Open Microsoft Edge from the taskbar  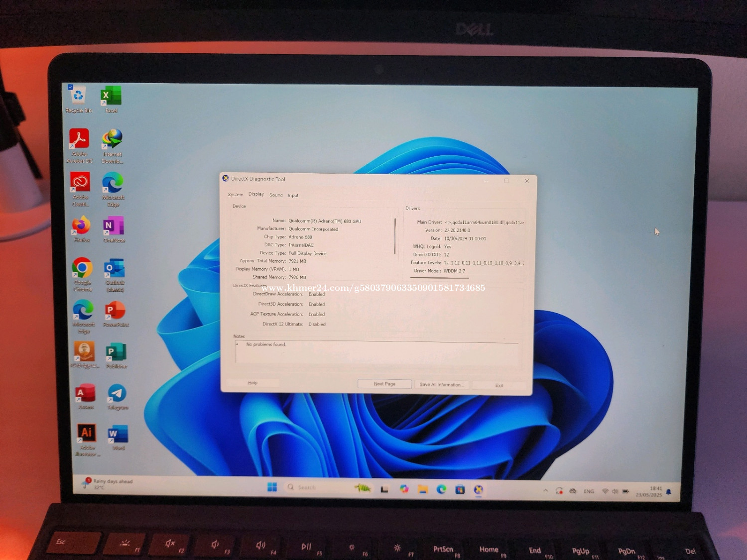(x=441, y=489)
